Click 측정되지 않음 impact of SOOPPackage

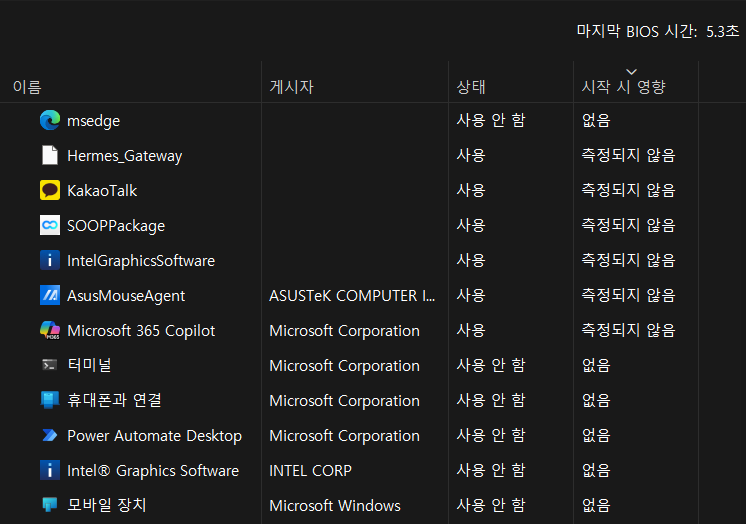(628, 225)
